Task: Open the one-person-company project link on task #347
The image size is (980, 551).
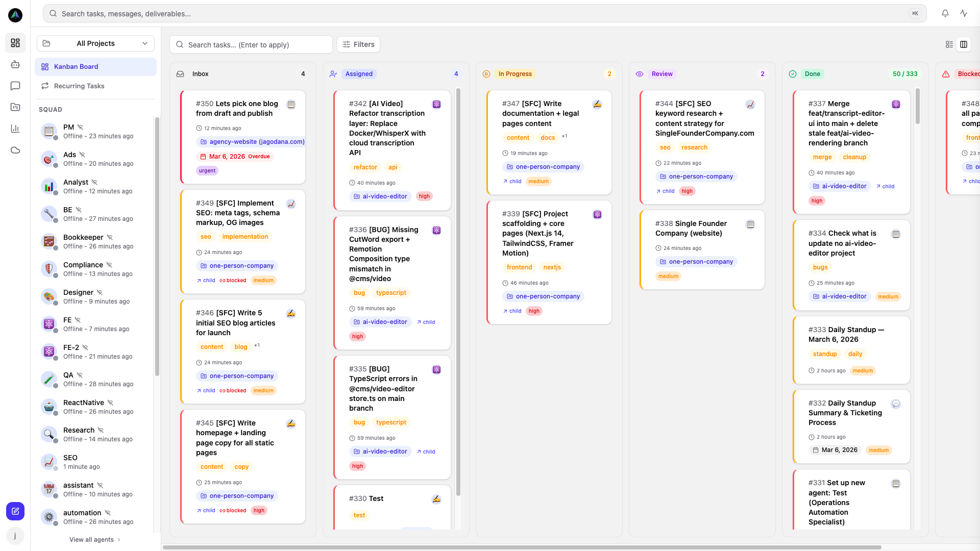Action: (543, 167)
